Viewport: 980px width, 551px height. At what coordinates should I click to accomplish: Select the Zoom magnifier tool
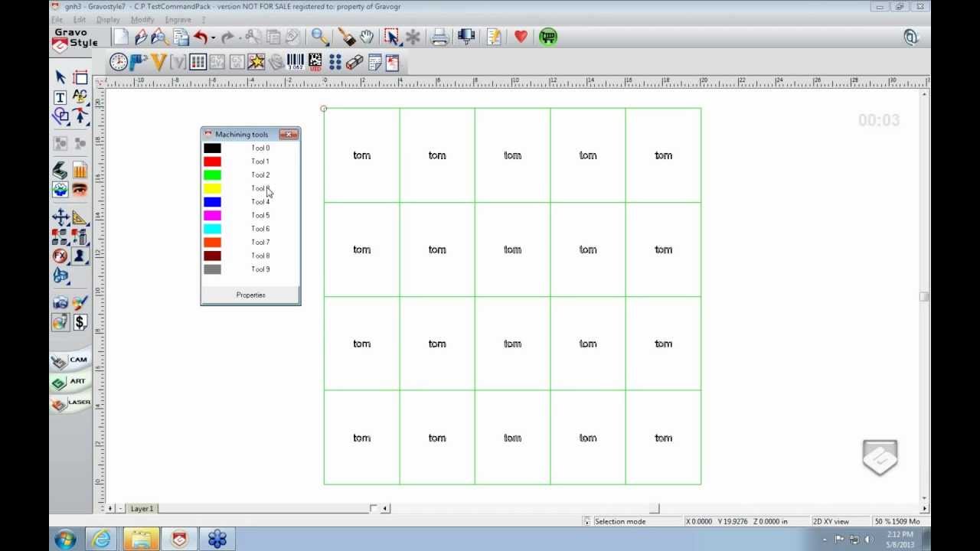[x=320, y=37]
